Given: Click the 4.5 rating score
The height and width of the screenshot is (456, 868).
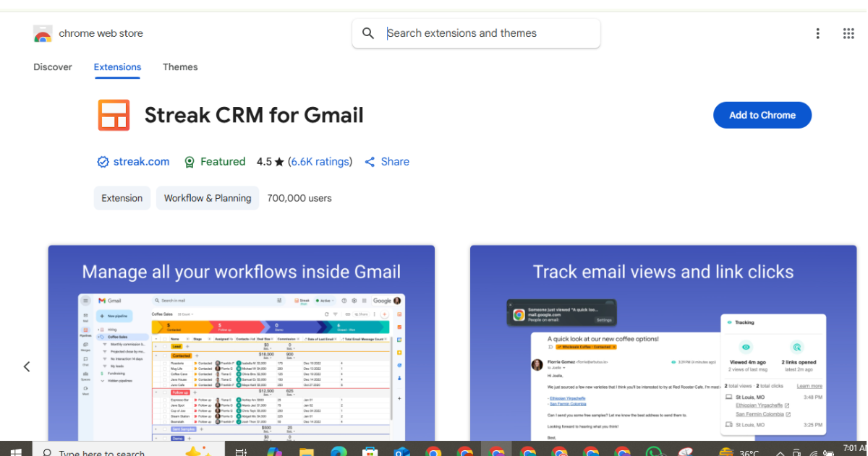Looking at the screenshot, I should pyautogui.click(x=264, y=162).
